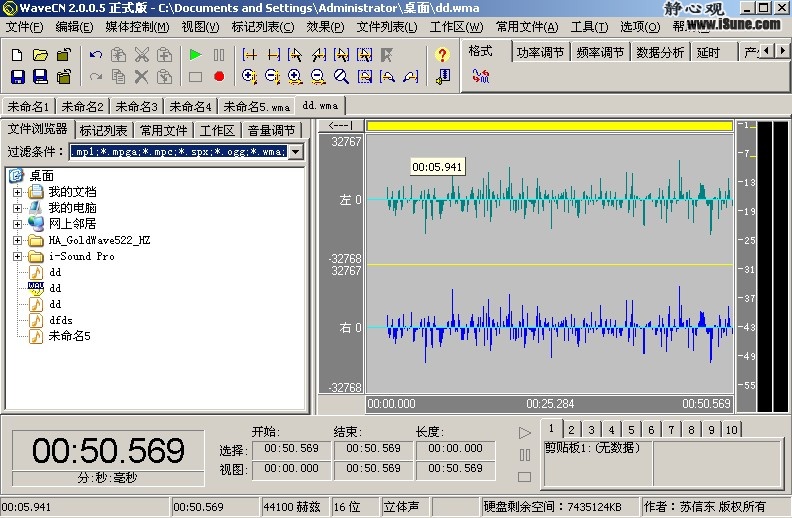792x518 pixels.
Task: Click the horizontal zoom-in magnifier icon
Action: pos(295,77)
